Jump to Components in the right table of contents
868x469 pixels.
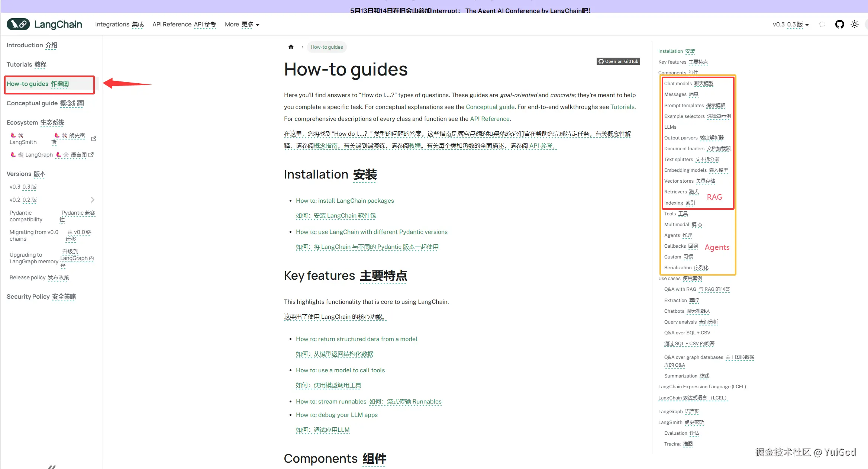pyautogui.click(x=678, y=73)
